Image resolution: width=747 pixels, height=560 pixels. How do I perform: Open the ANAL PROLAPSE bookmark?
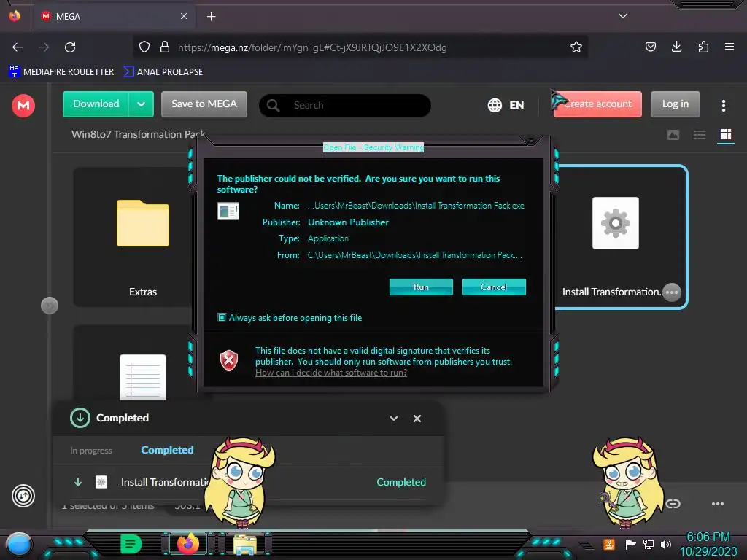click(x=163, y=72)
